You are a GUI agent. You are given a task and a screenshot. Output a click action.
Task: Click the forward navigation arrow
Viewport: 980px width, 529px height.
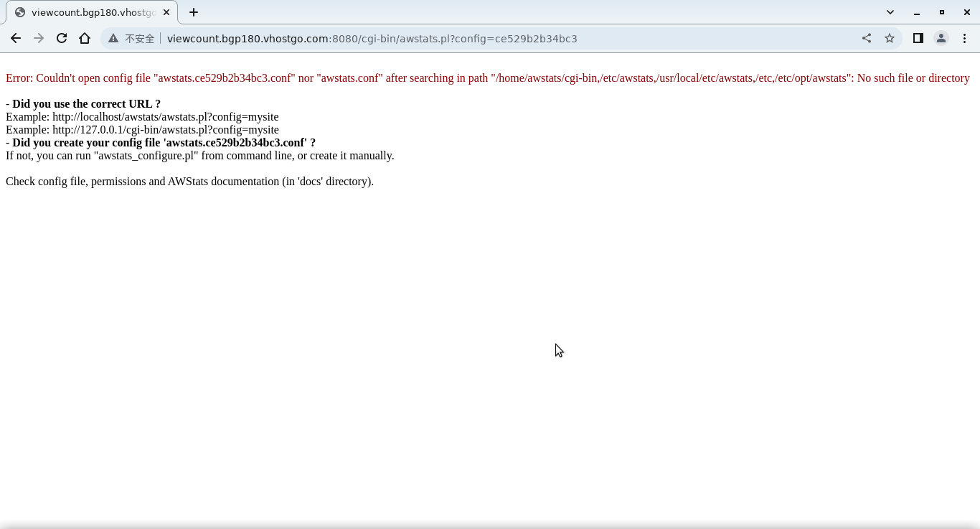(x=39, y=39)
